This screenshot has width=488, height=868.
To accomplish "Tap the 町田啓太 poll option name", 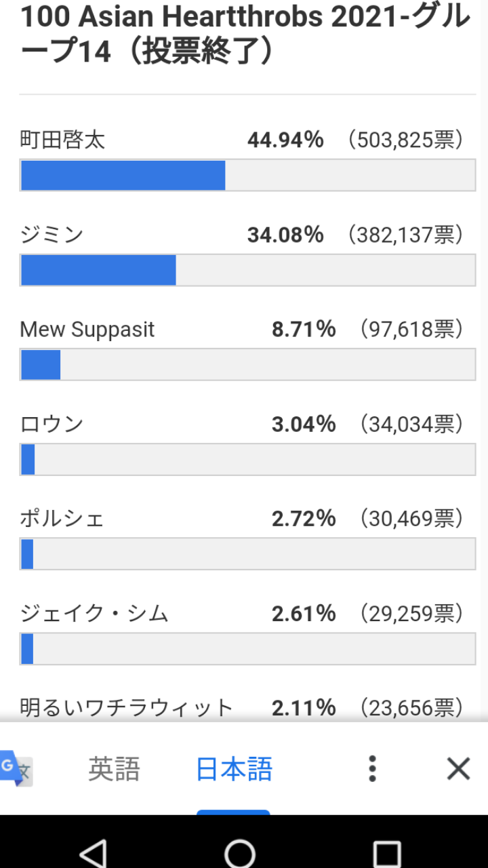I will coord(62,140).
